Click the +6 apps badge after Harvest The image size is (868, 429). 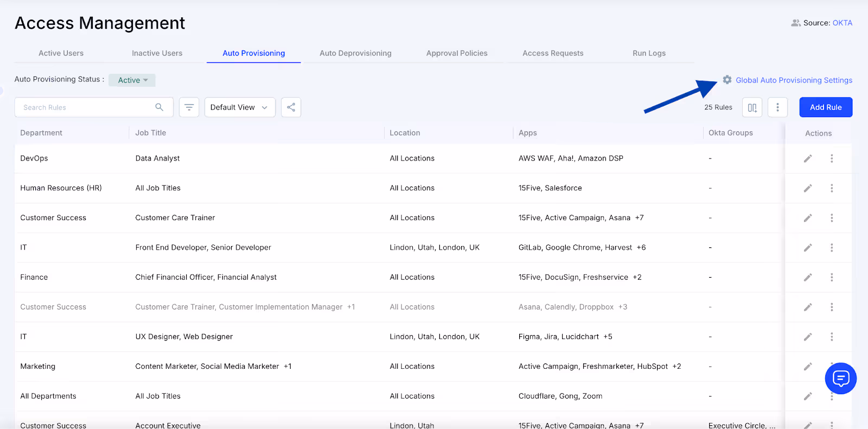click(x=641, y=248)
